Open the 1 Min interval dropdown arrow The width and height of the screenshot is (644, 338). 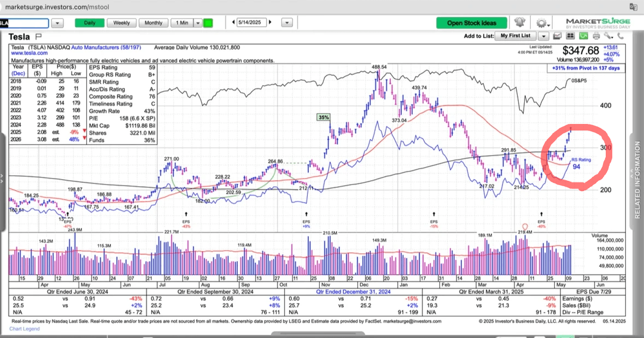pos(198,23)
